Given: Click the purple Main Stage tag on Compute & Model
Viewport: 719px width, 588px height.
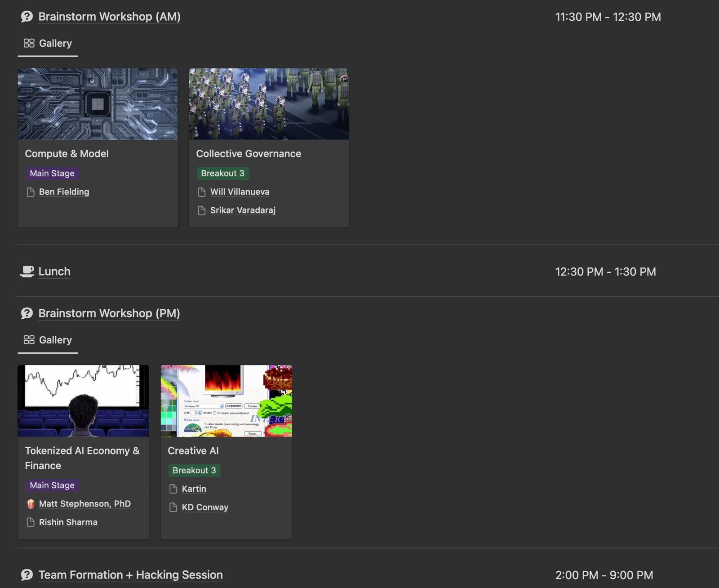Looking at the screenshot, I should tap(52, 174).
